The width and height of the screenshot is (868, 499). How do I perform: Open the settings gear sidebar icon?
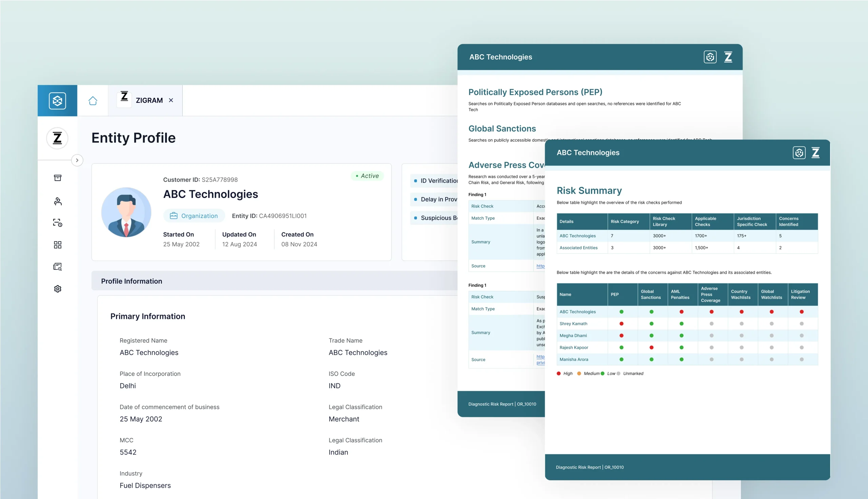coord(58,289)
